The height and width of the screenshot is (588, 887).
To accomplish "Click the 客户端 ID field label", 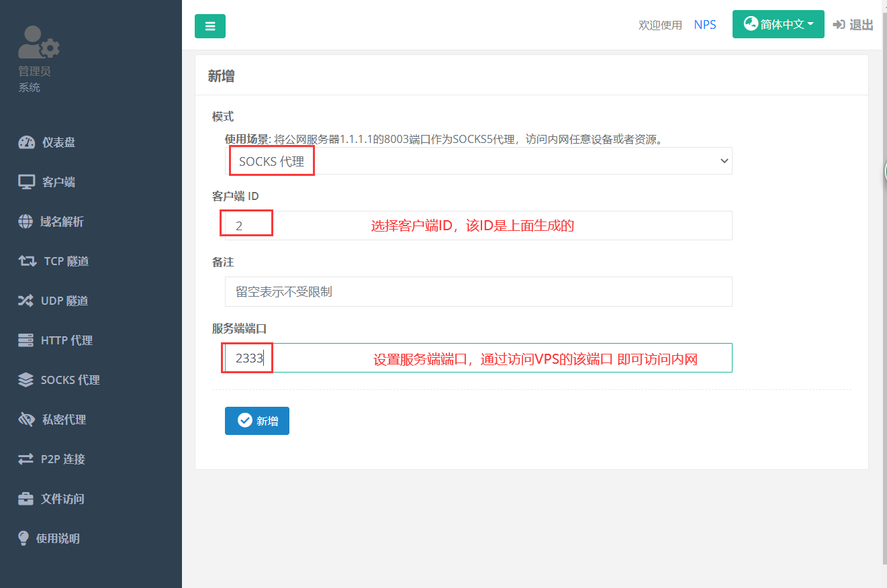I will click(x=235, y=196).
